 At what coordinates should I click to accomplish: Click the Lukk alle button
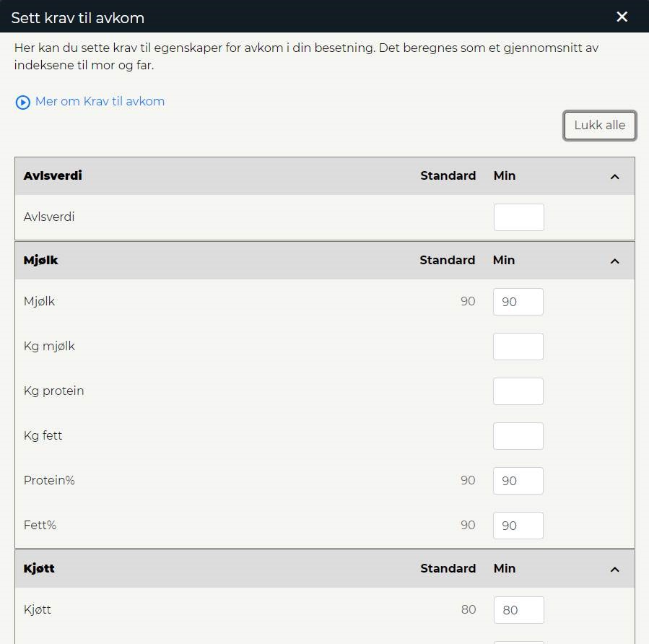(599, 126)
